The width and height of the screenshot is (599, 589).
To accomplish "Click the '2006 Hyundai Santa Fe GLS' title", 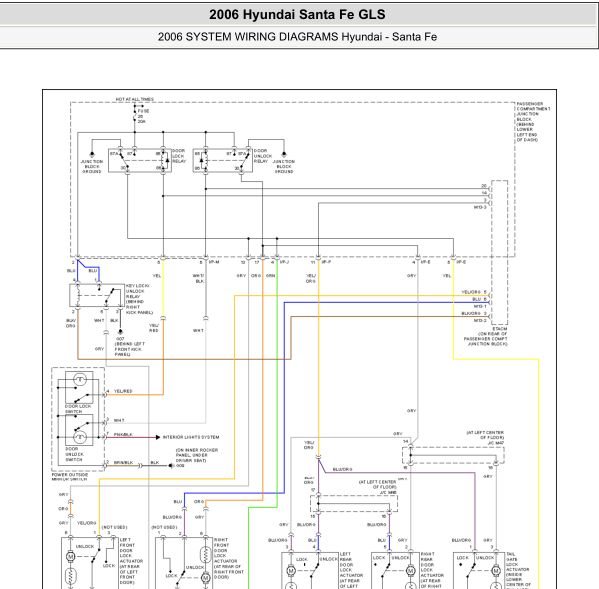I will pyautogui.click(x=297, y=15).
